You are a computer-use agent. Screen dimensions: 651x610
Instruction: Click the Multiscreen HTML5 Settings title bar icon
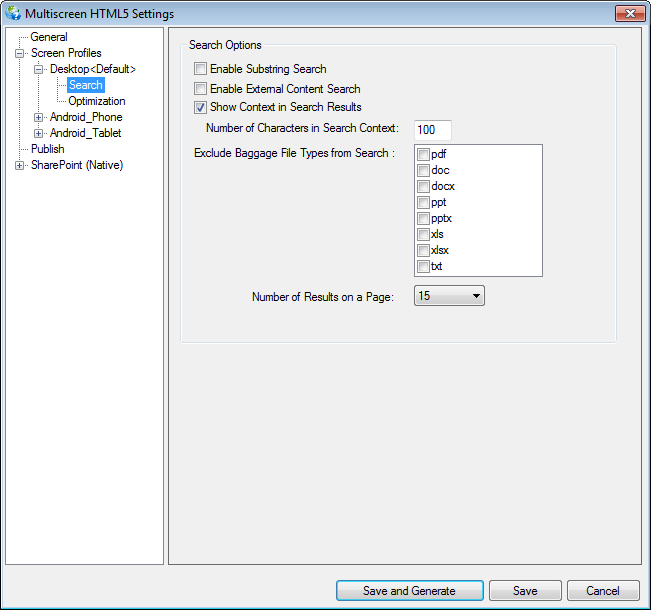pos(13,14)
